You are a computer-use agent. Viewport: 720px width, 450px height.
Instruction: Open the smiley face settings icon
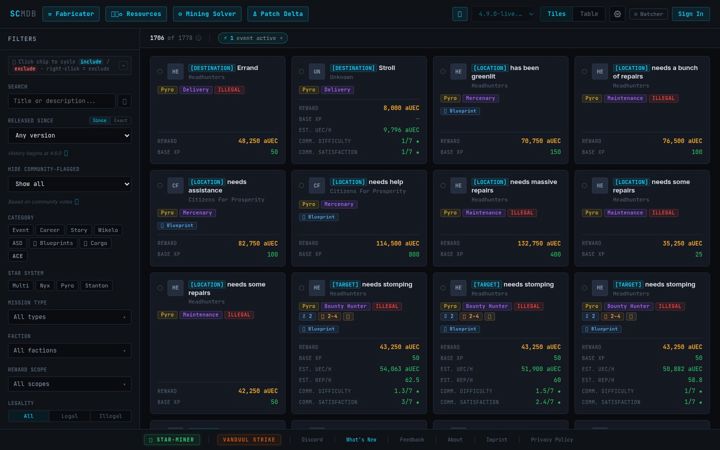(x=617, y=14)
